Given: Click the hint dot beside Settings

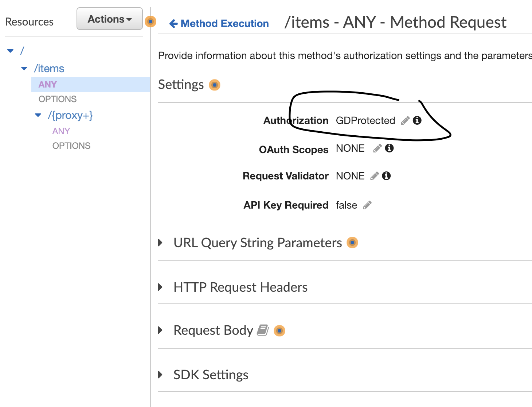Looking at the screenshot, I should coord(215,85).
